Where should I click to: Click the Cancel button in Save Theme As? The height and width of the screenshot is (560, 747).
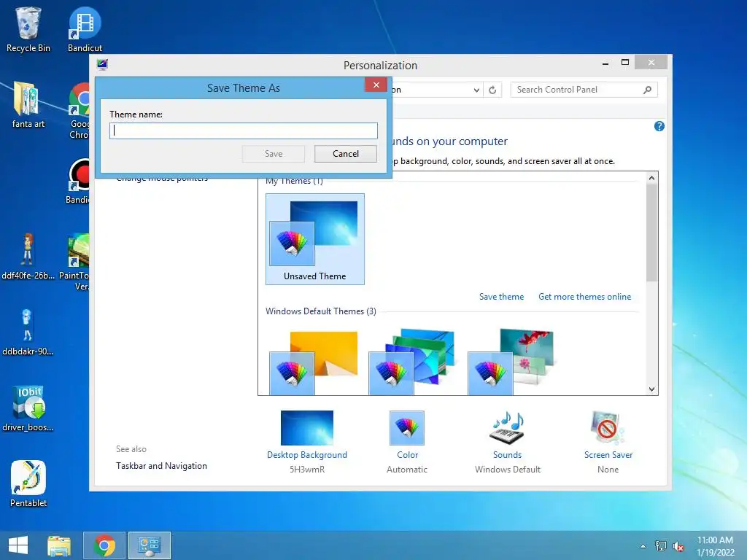[x=345, y=154]
